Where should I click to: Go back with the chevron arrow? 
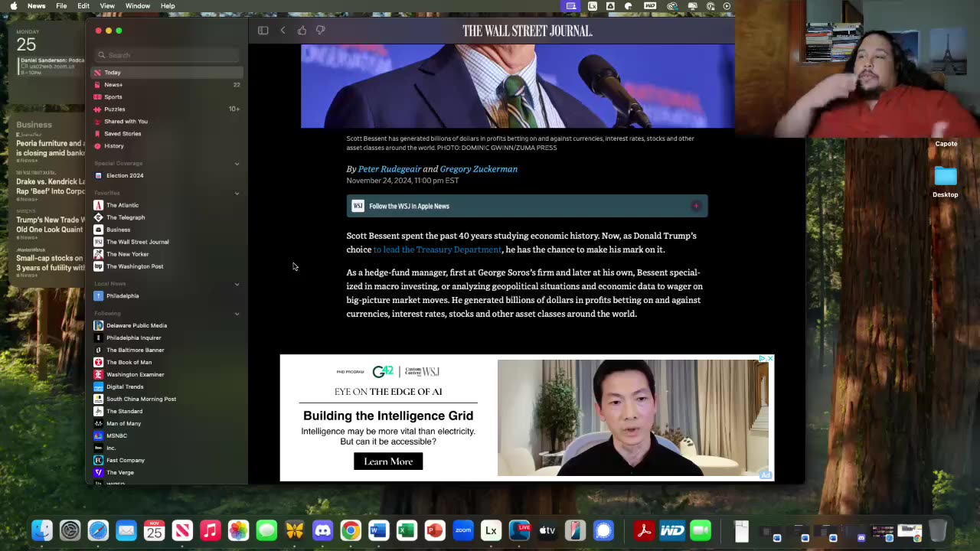click(x=283, y=31)
